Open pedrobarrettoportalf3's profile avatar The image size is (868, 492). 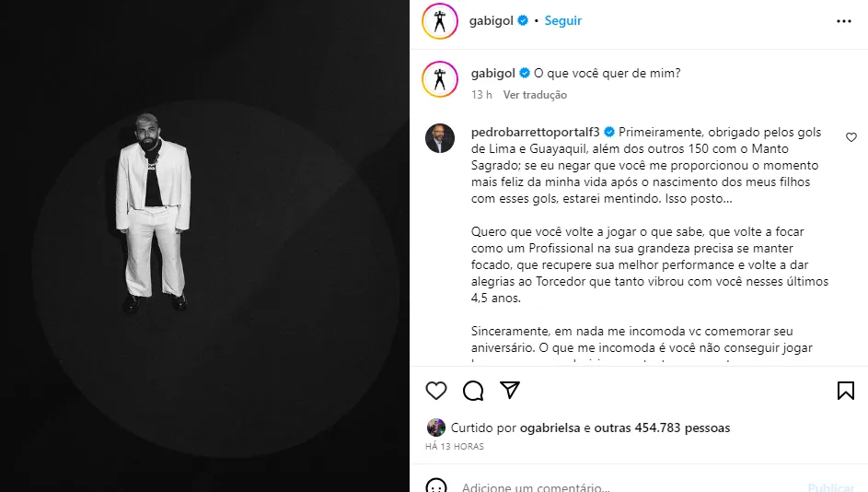point(440,138)
